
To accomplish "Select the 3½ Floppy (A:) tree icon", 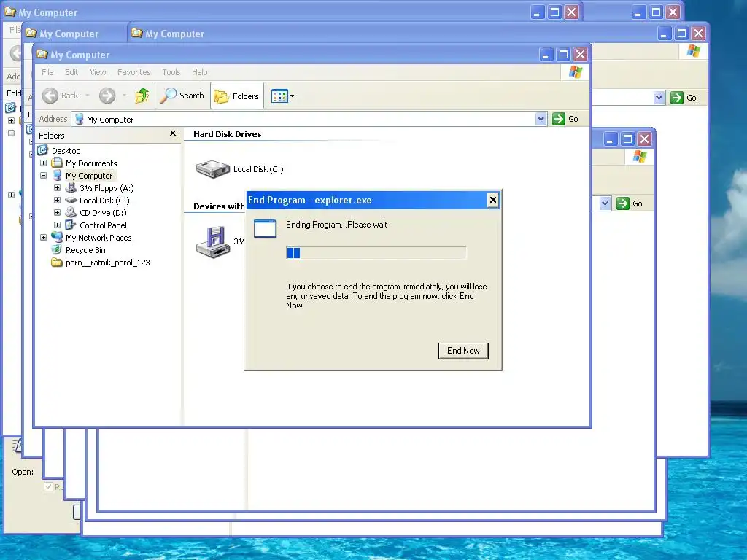I will (x=71, y=188).
